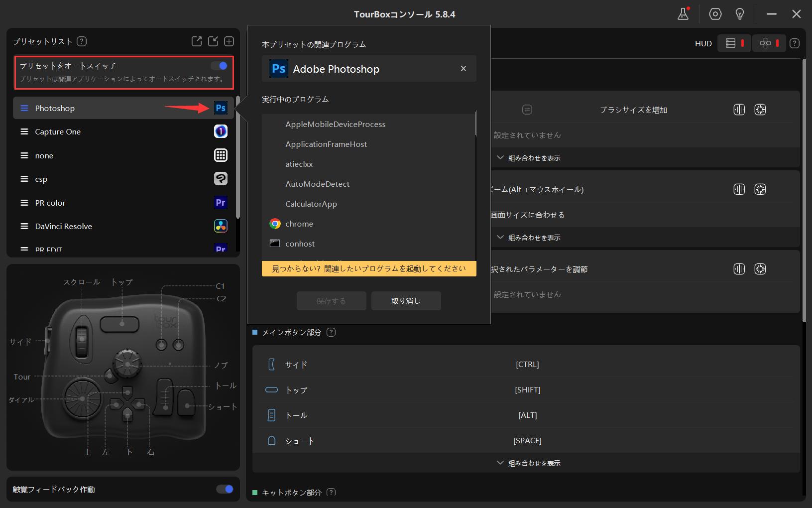Click the トール [ALT] button row
The image size is (812, 508).
(x=526, y=415)
